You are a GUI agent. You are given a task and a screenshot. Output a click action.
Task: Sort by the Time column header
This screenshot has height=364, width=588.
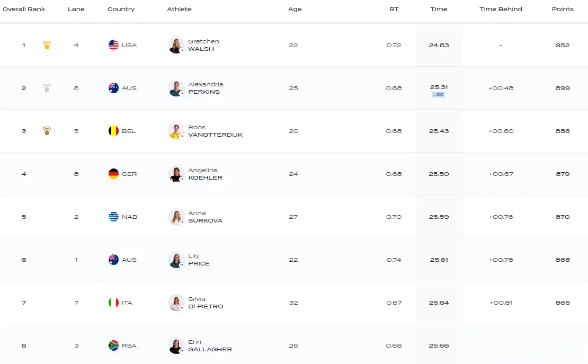pos(439,9)
